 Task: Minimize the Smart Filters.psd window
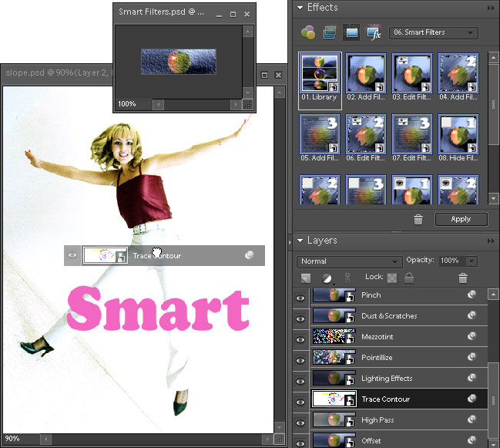[x=219, y=15]
